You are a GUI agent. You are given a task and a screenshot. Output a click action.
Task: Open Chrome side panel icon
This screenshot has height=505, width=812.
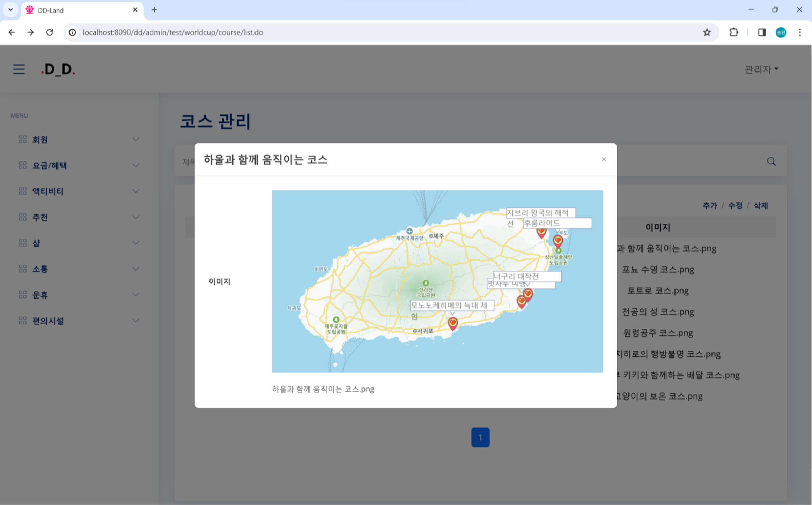pyautogui.click(x=762, y=32)
